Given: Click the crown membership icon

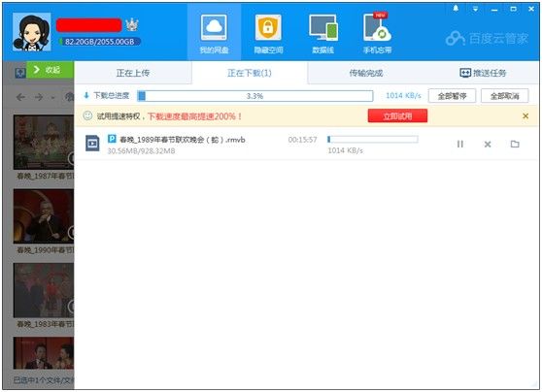Looking at the screenshot, I should coord(132,25).
